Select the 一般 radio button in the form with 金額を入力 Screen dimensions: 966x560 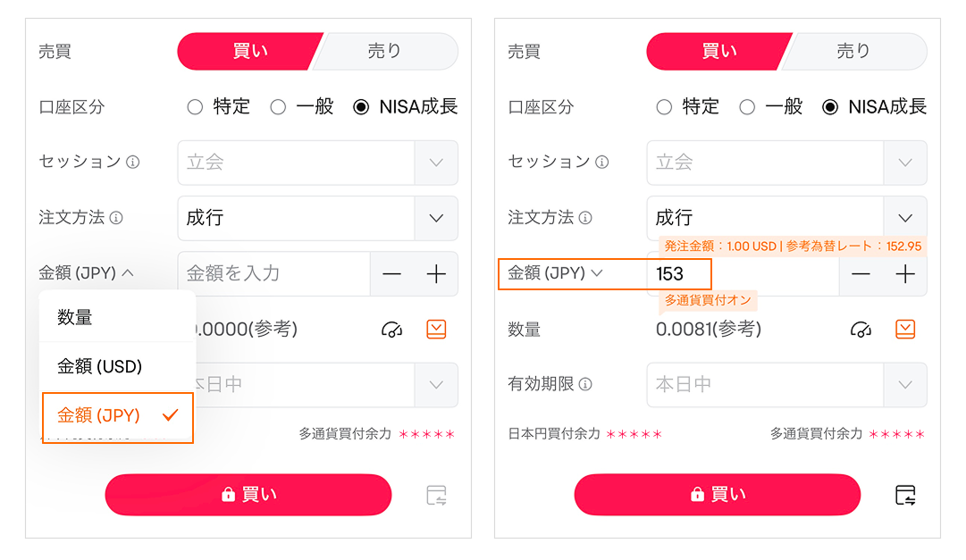pos(278,107)
